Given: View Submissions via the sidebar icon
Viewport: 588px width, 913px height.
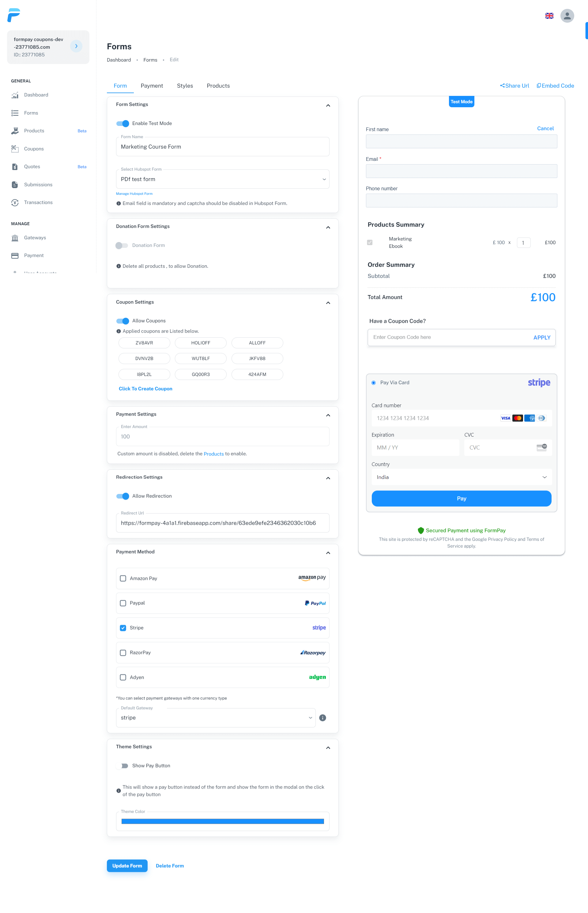Looking at the screenshot, I should pos(15,184).
